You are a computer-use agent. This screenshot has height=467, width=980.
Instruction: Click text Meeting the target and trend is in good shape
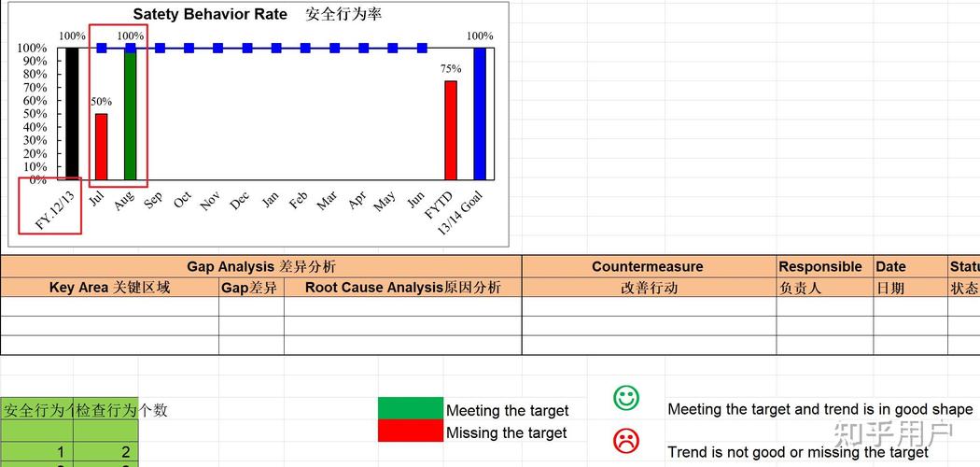820,409
